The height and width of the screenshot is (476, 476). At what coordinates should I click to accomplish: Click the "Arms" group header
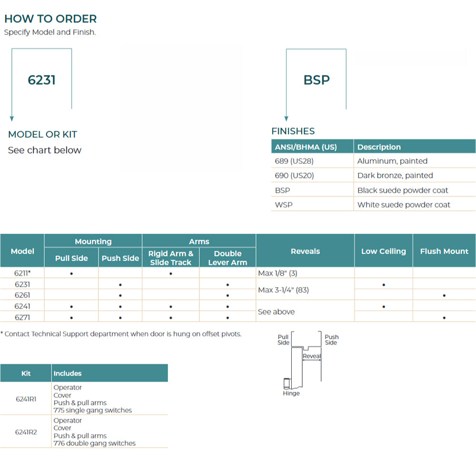199,242
